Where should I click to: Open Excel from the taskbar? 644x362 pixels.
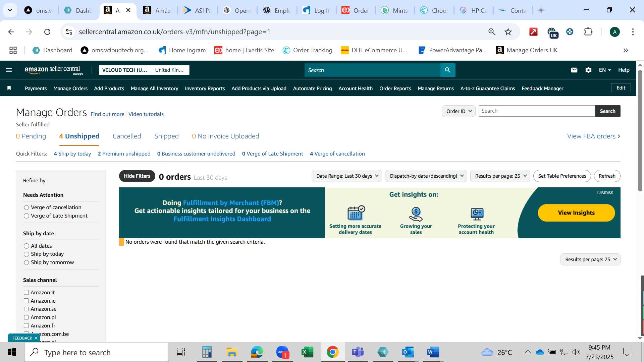click(x=307, y=352)
